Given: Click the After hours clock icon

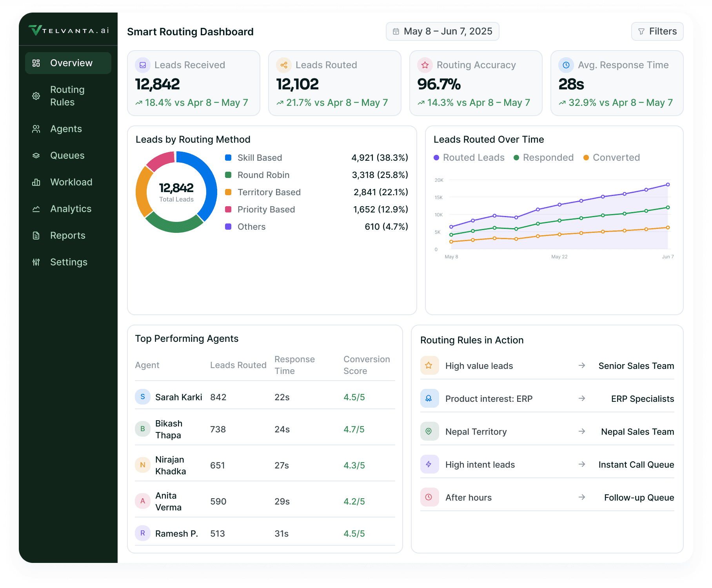Looking at the screenshot, I should click(429, 497).
